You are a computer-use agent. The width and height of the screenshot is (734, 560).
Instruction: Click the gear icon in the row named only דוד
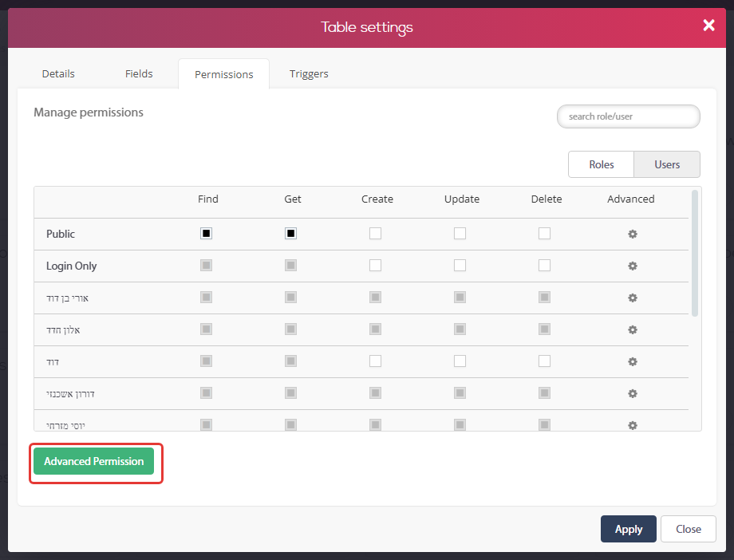633,361
